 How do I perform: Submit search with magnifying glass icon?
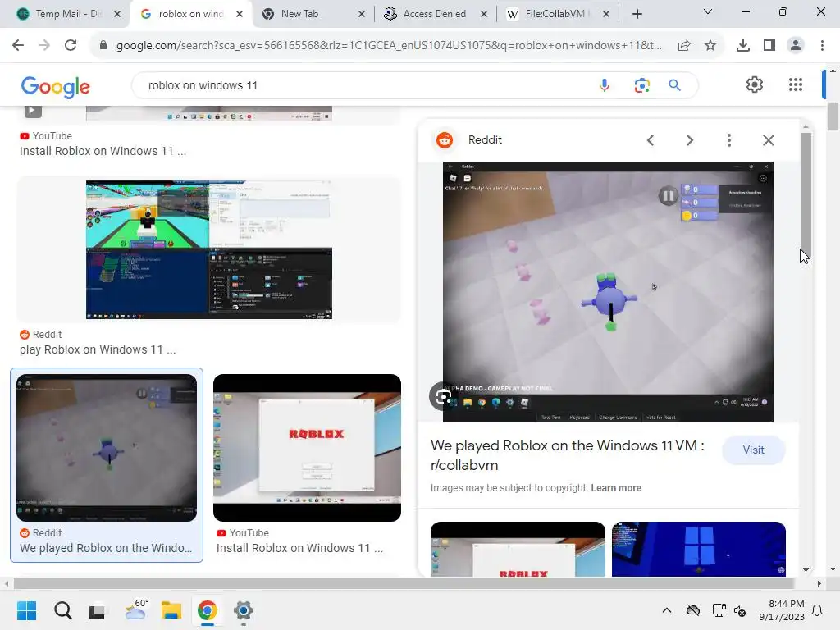(x=674, y=85)
